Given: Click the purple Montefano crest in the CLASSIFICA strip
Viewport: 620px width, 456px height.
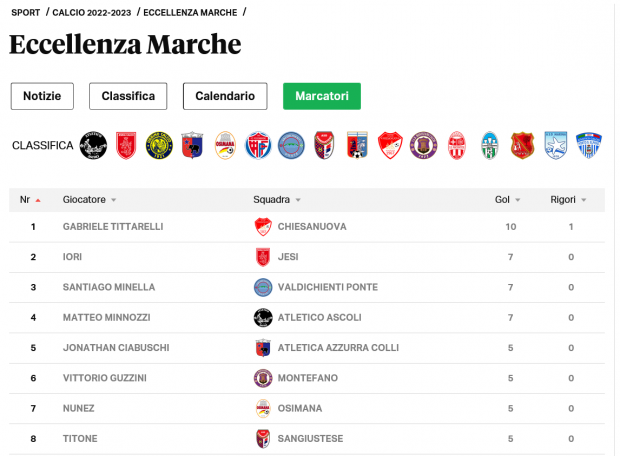Looking at the screenshot, I should [x=424, y=146].
